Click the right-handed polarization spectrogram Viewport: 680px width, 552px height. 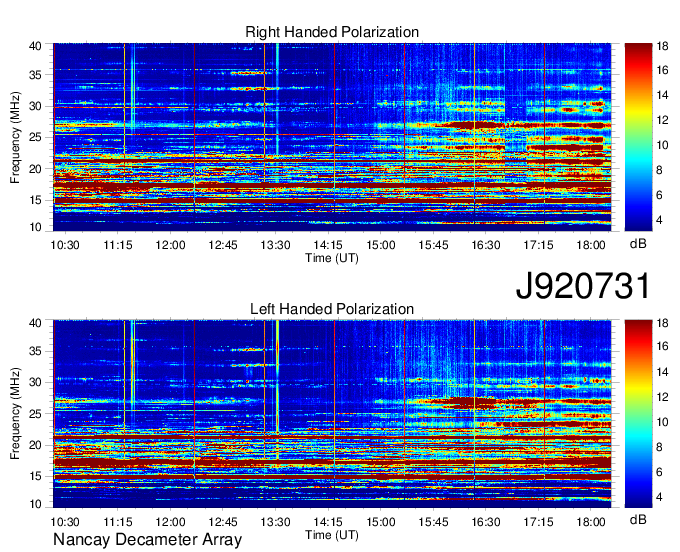(332, 137)
